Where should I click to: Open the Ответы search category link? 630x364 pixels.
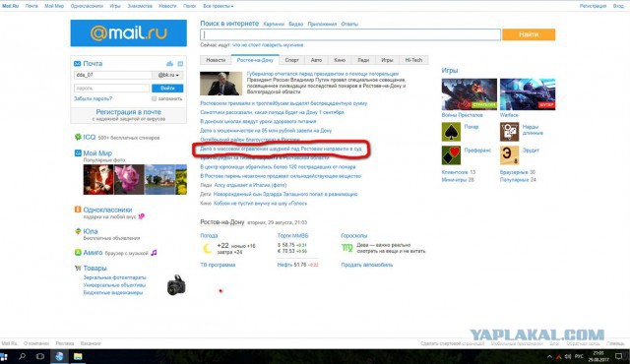[x=349, y=24]
